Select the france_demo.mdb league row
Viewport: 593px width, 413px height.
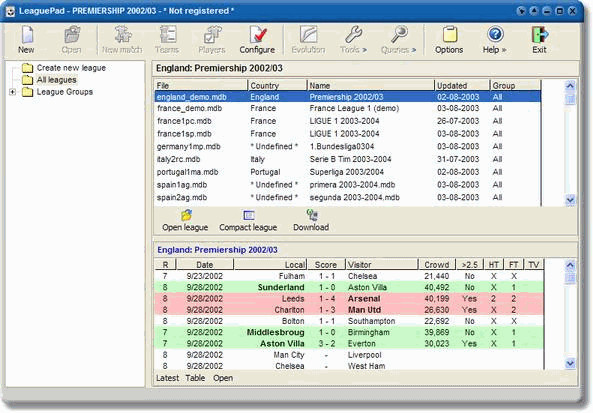348,109
